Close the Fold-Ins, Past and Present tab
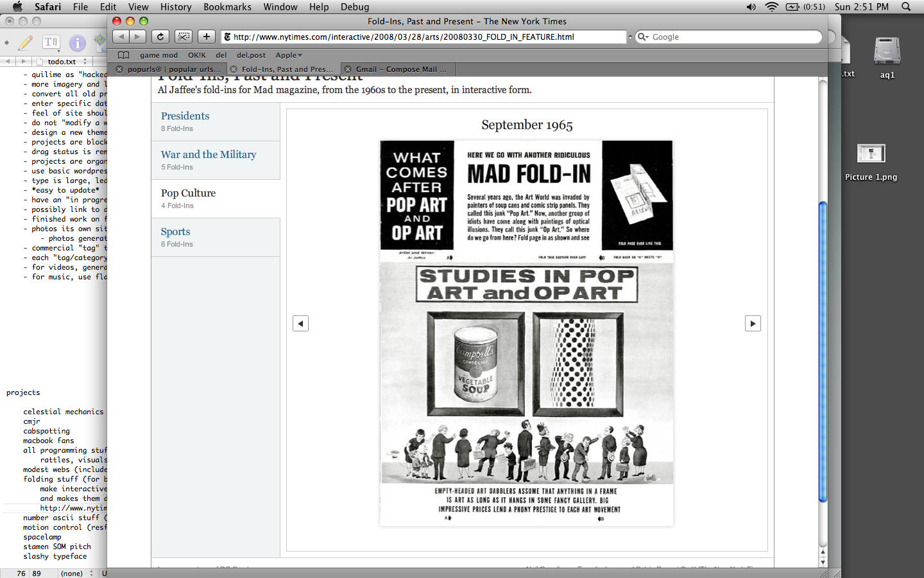Viewport: 924px width, 578px height. 234,69
